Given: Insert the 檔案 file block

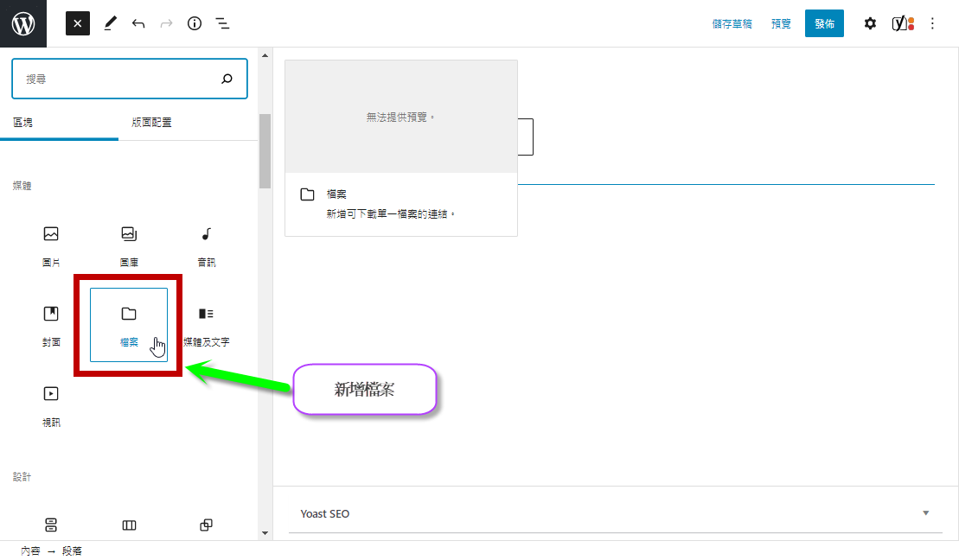Looking at the screenshot, I should [129, 324].
